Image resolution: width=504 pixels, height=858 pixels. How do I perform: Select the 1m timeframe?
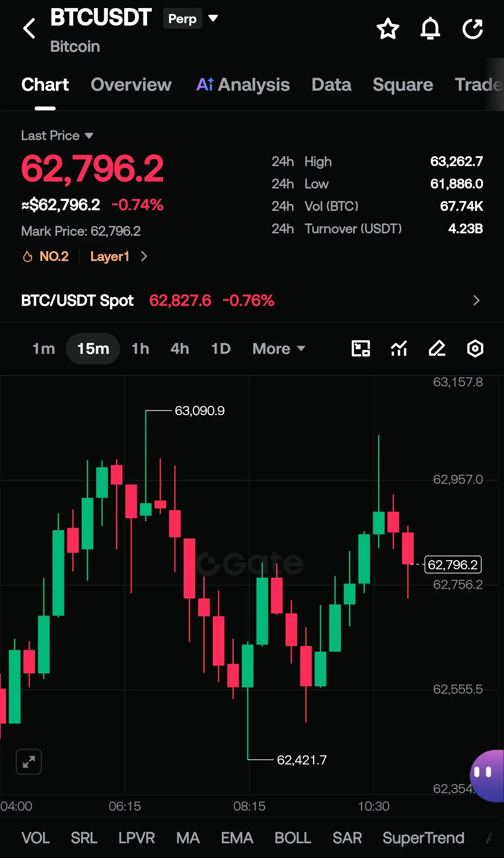[x=44, y=349]
